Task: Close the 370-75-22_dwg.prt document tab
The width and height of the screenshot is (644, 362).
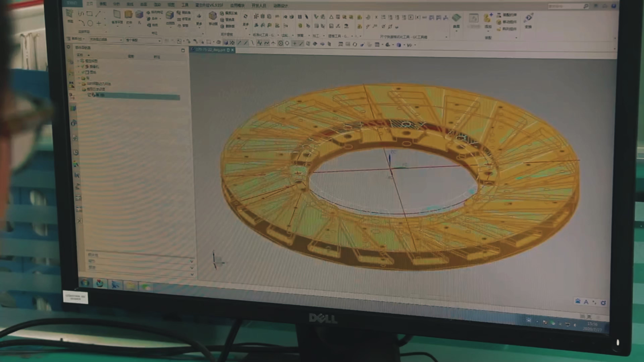Action: (x=232, y=50)
